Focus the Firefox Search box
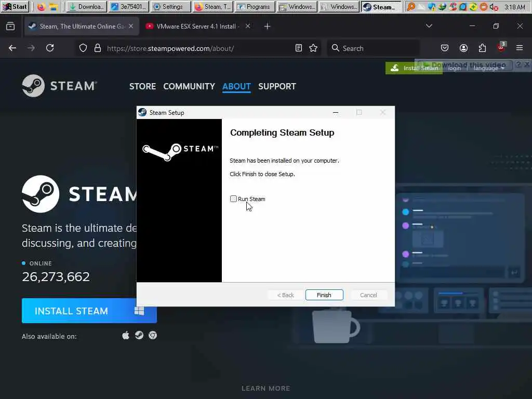Viewport: 532px width, 399px height. [x=373, y=48]
